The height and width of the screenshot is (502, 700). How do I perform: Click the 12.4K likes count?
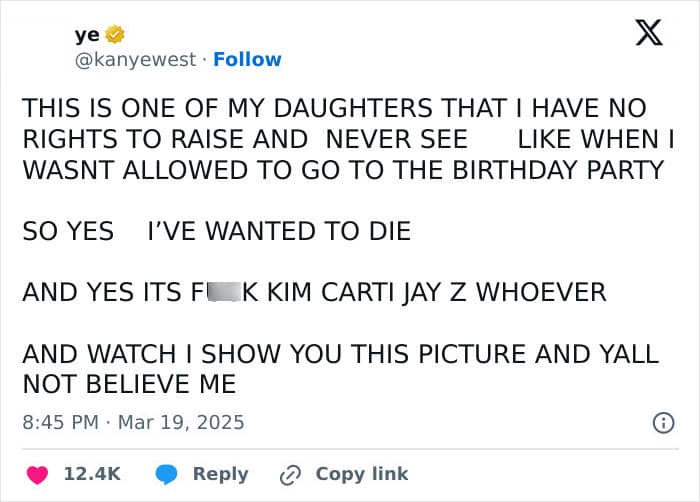click(92, 474)
